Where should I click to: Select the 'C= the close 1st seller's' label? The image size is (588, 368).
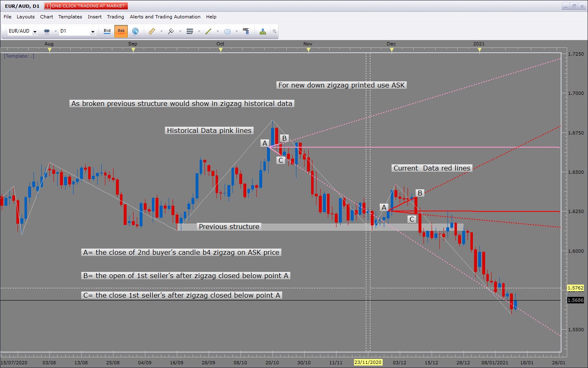click(x=182, y=295)
